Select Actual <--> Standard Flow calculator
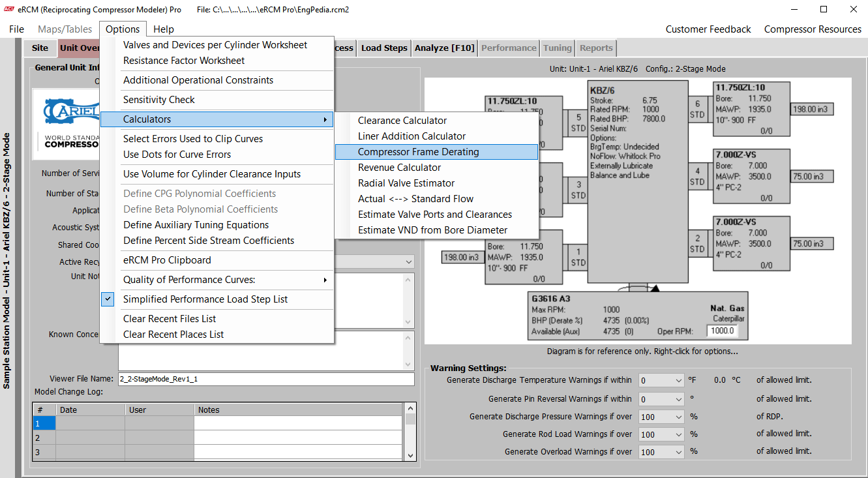This screenshot has height=478, width=868. pos(436,199)
